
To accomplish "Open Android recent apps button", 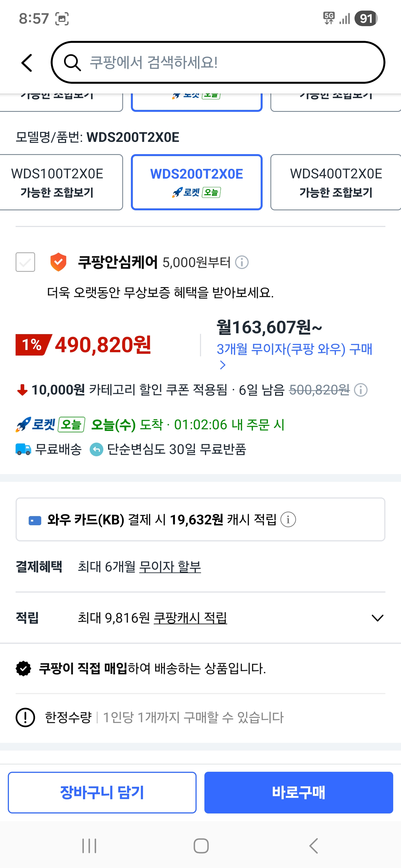I will pos(89,846).
